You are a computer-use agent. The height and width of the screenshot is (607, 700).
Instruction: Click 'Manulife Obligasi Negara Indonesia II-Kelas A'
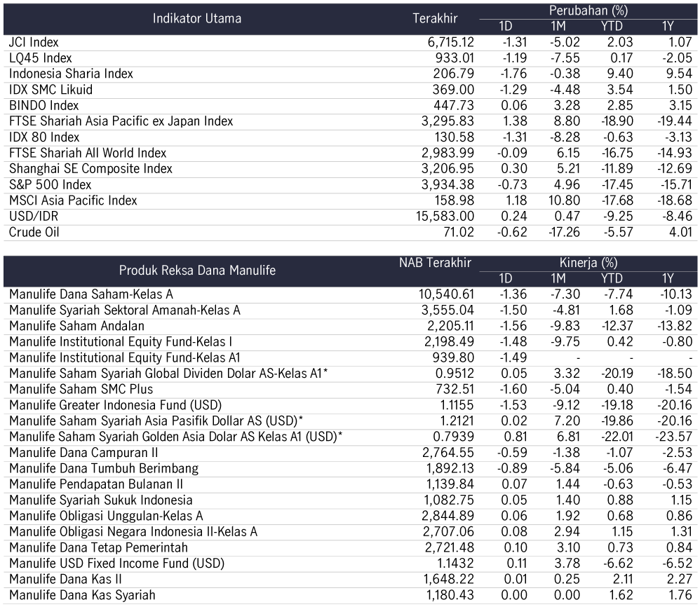133,531
